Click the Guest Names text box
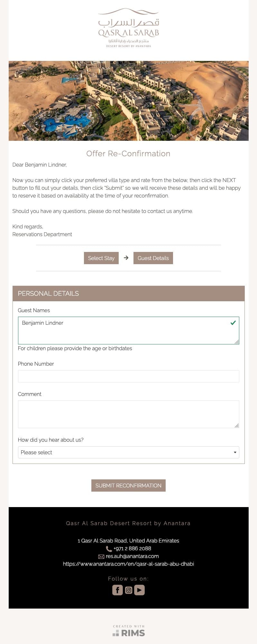 (122, 331)
